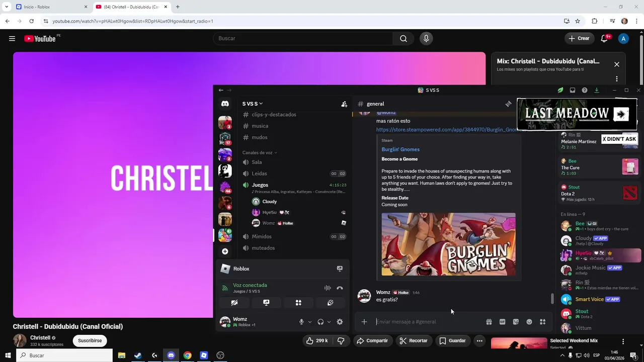The height and width of the screenshot is (362, 644).
Task: Like the YouTube video (299 k)
Action: (317, 341)
